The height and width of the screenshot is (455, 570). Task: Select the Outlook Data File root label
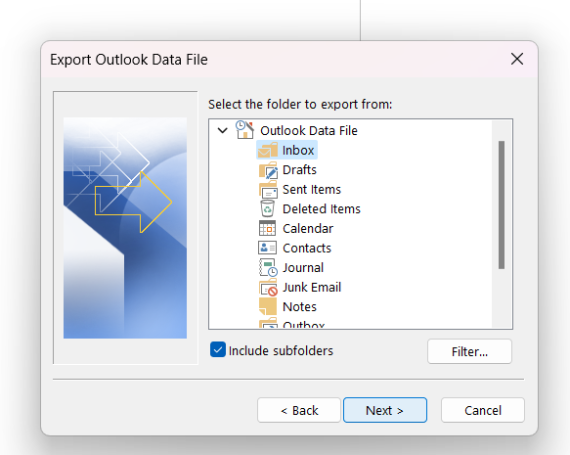tap(309, 130)
